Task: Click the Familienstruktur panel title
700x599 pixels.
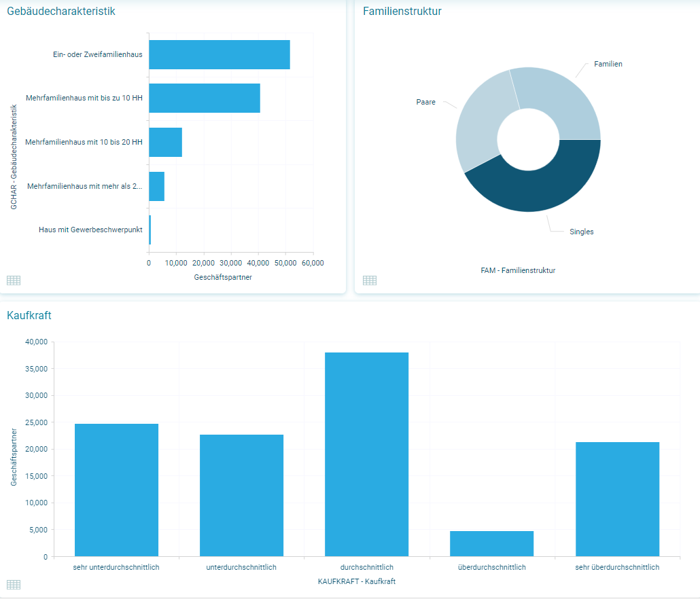Action: click(402, 11)
